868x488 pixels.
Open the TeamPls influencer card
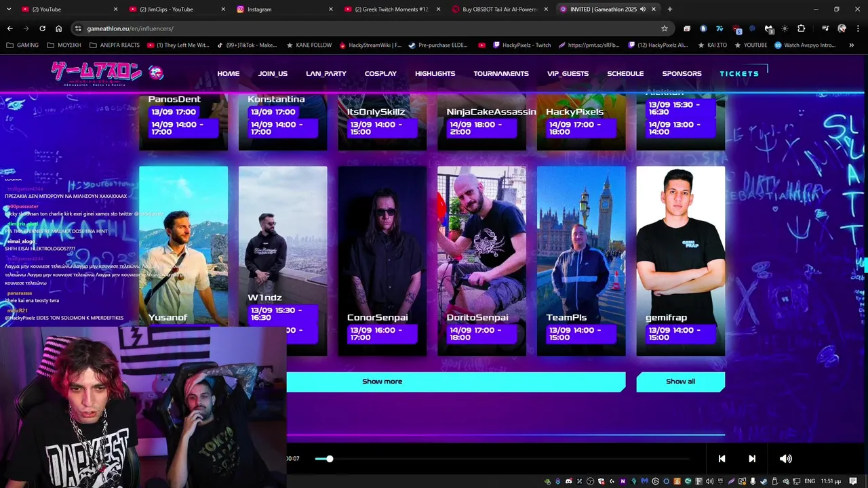pos(581,261)
